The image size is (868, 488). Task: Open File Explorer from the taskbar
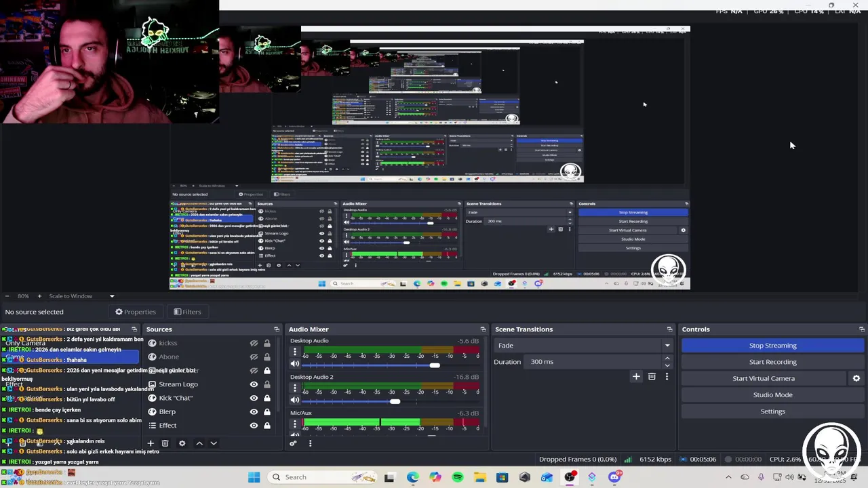pyautogui.click(x=479, y=477)
